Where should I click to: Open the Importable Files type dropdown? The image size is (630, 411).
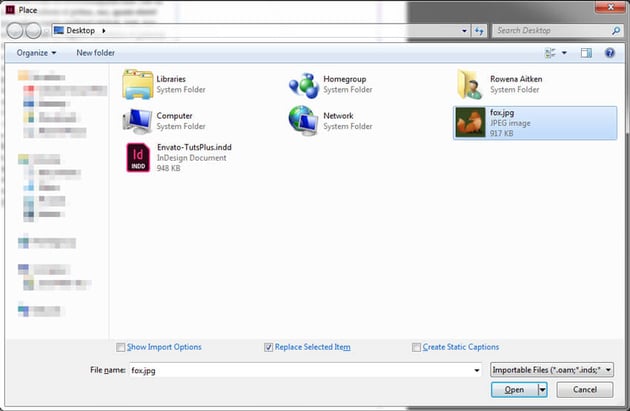tap(552, 370)
